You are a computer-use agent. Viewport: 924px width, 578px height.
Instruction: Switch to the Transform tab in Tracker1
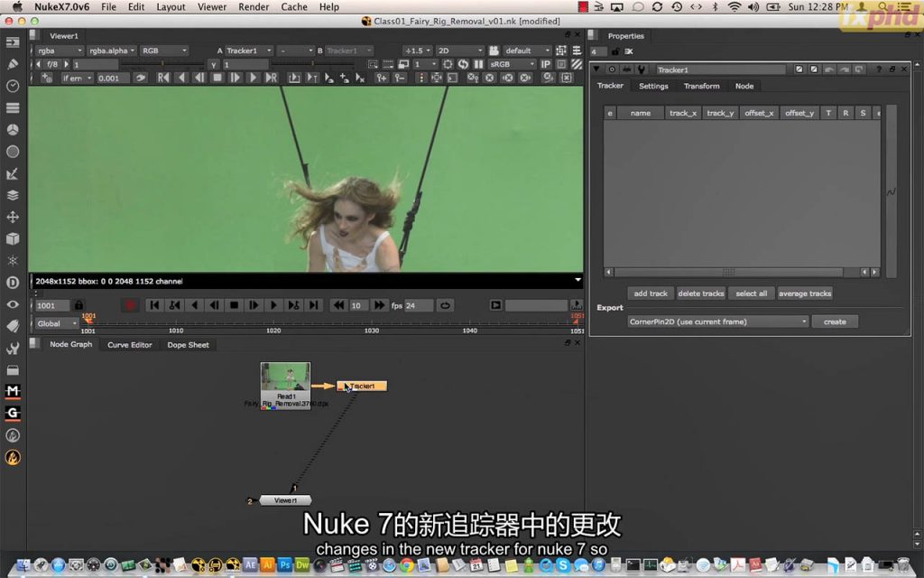pos(701,86)
